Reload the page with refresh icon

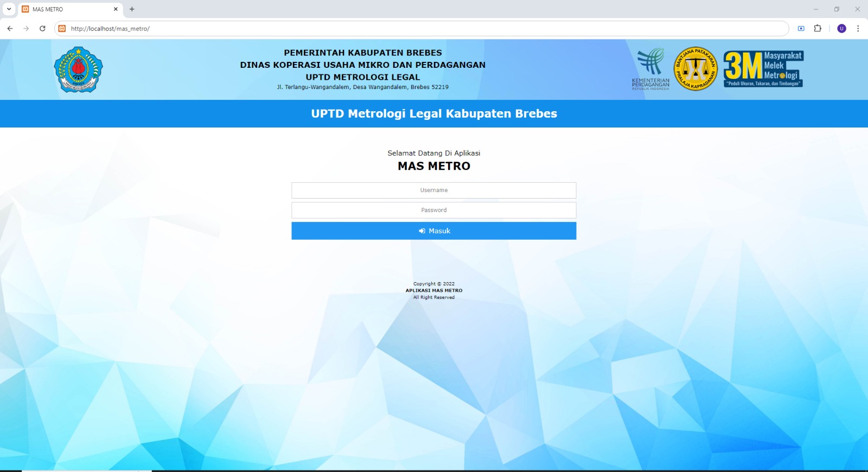tap(42, 29)
